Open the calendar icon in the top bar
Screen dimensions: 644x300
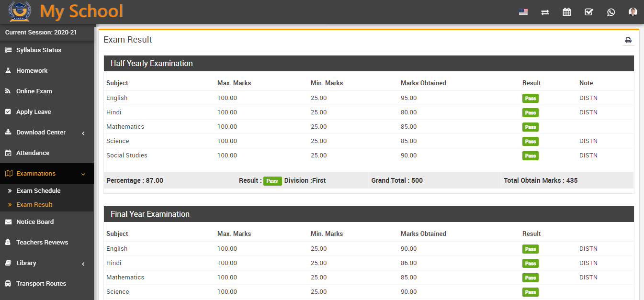pyautogui.click(x=567, y=11)
